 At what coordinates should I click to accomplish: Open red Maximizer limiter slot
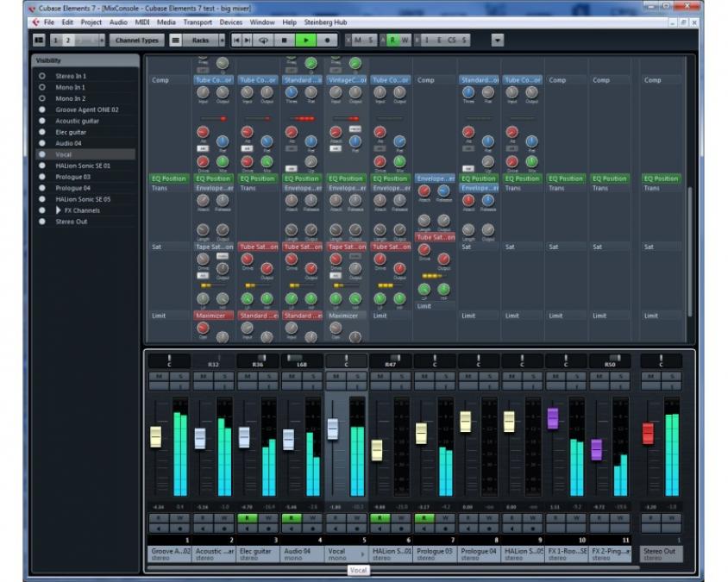214,316
